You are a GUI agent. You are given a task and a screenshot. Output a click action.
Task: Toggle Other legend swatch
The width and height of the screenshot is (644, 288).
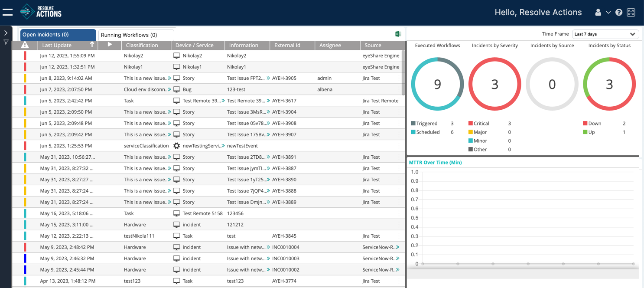pos(470,150)
